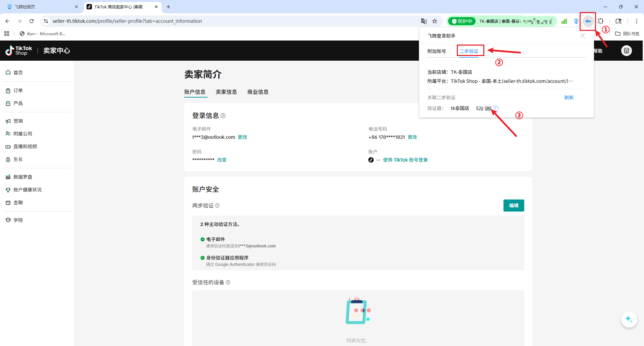Open the 卖家信息 profile tab

tap(226, 92)
